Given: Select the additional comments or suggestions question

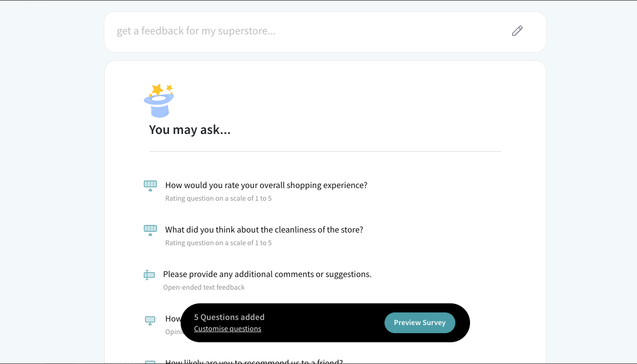Looking at the screenshot, I should point(267,275).
